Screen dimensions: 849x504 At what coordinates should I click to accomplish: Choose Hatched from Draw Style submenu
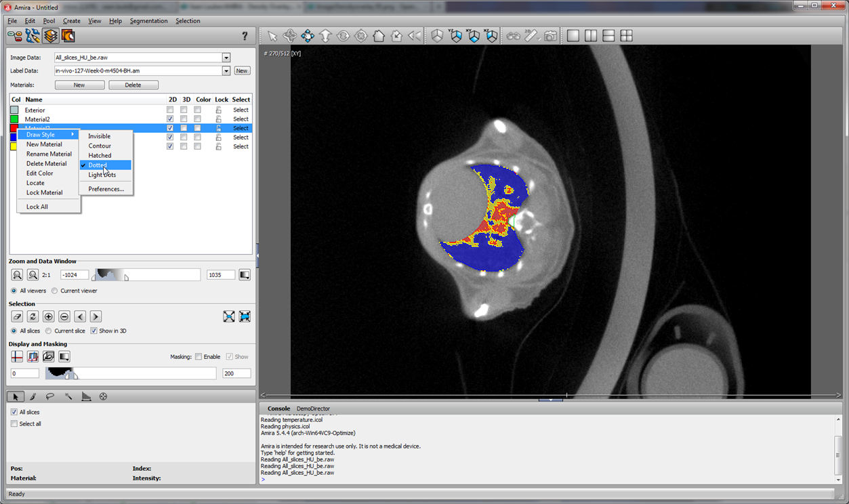100,155
